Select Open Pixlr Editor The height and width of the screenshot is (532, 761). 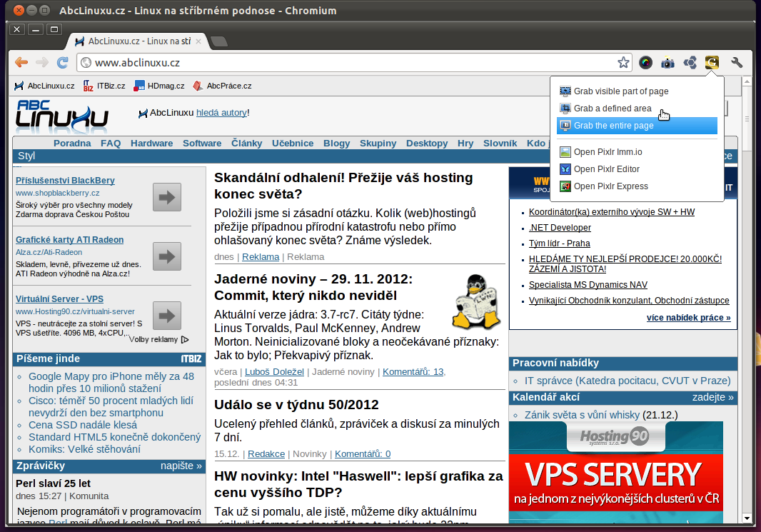637,169
